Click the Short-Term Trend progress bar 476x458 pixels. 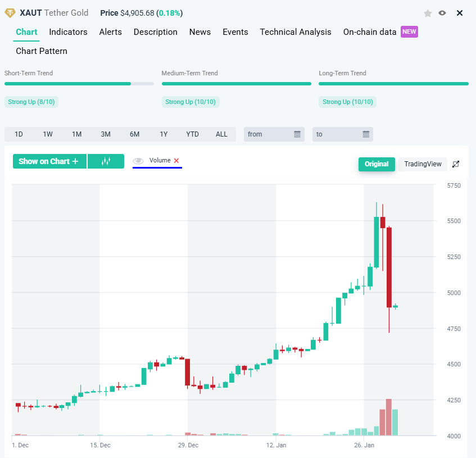click(79, 84)
